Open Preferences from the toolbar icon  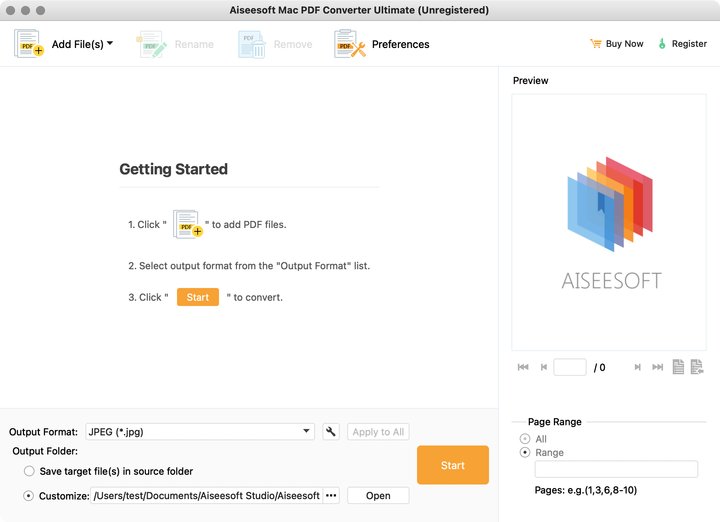tap(350, 44)
